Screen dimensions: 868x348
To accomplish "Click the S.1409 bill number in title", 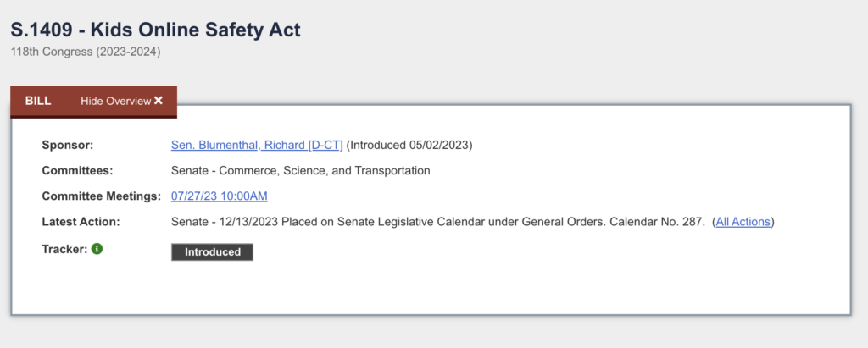I will (x=42, y=30).
